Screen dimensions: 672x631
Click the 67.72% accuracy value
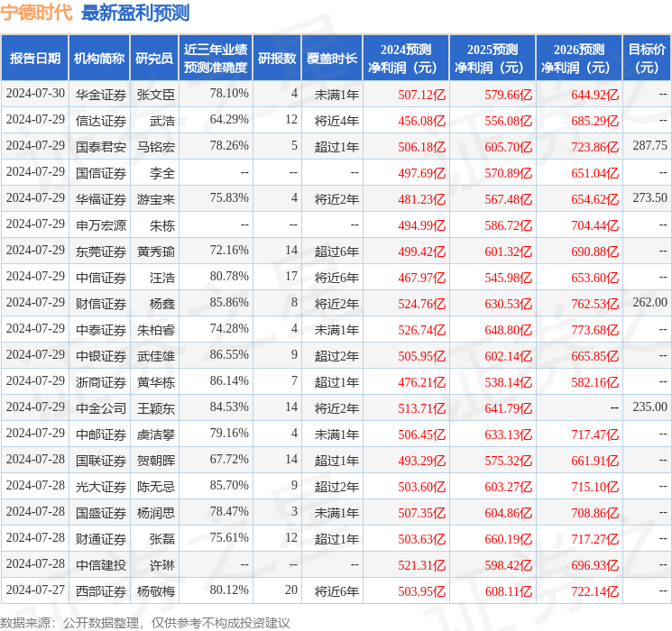click(x=229, y=459)
